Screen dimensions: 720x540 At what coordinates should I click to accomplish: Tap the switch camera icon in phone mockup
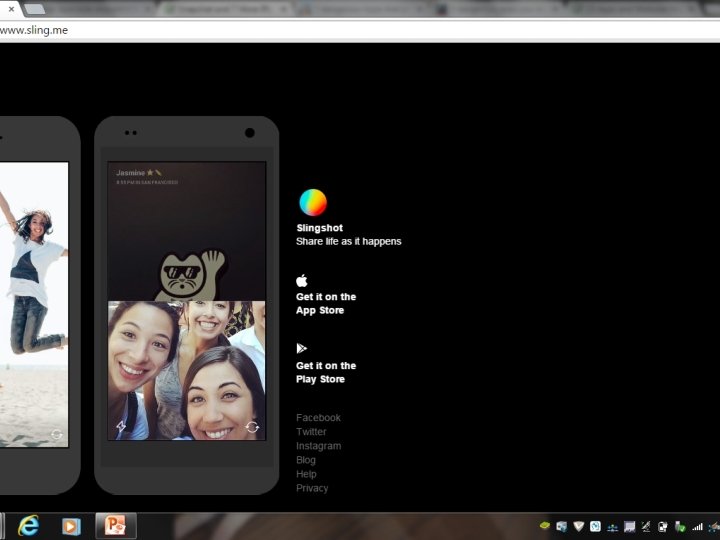[252, 428]
